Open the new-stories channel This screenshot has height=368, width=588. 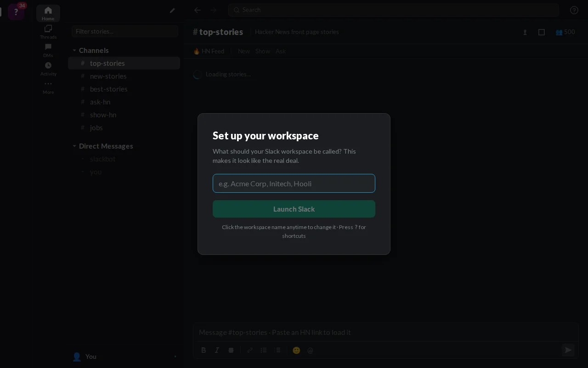coord(124,76)
